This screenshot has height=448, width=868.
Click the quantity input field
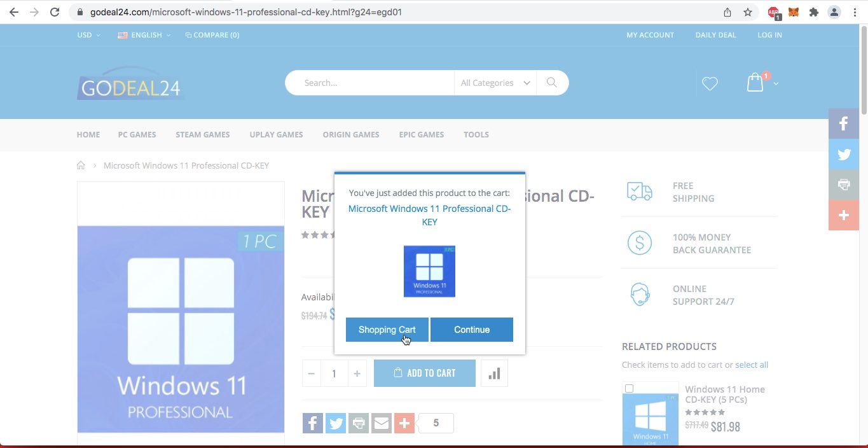click(x=334, y=374)
